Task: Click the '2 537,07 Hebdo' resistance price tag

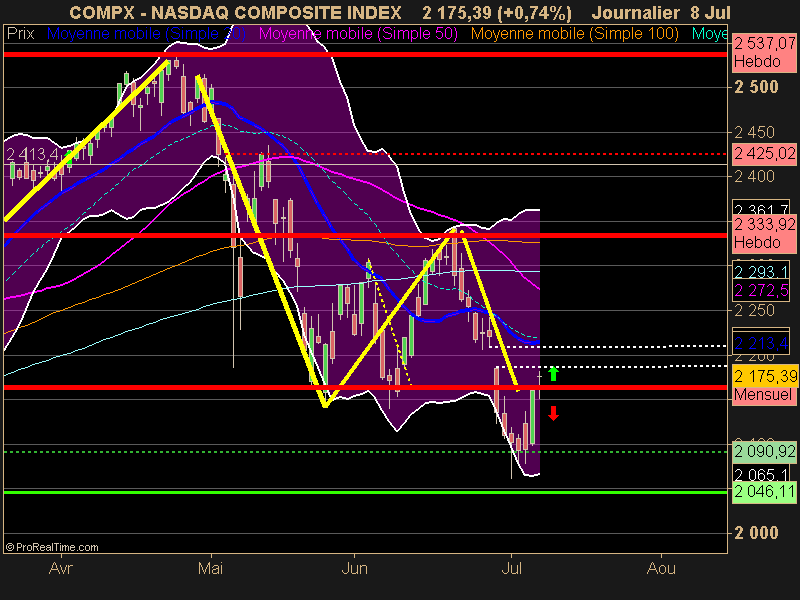Action: 764,52
